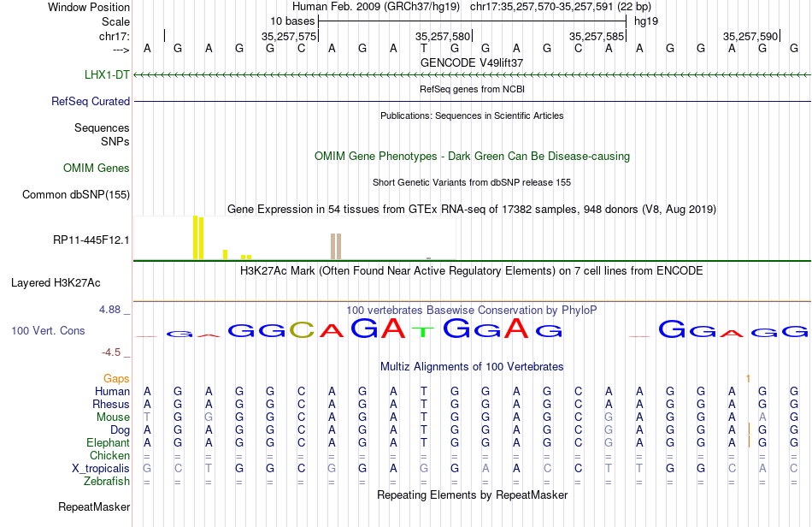Click the GENCODE V49lift37 track title
The height and width of the screenshot is (527, 812).
click(x=472, y=62)
